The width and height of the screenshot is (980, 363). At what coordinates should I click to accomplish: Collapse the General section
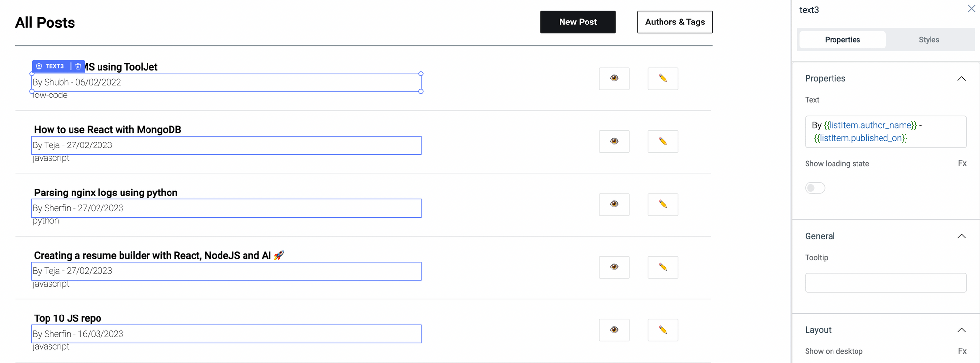click(x=961, y=236)
